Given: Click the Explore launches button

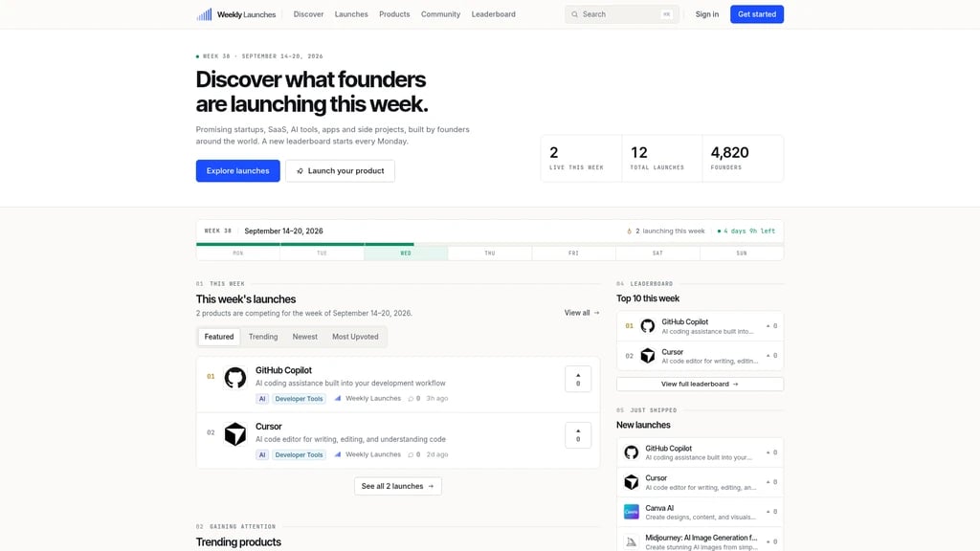Looking at the screenshot, I should (238, 171).
